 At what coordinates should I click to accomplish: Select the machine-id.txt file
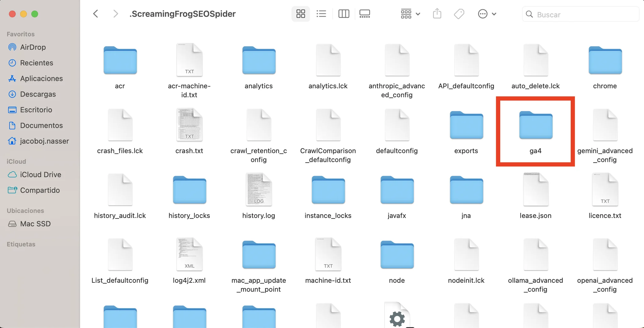[328, 254]
